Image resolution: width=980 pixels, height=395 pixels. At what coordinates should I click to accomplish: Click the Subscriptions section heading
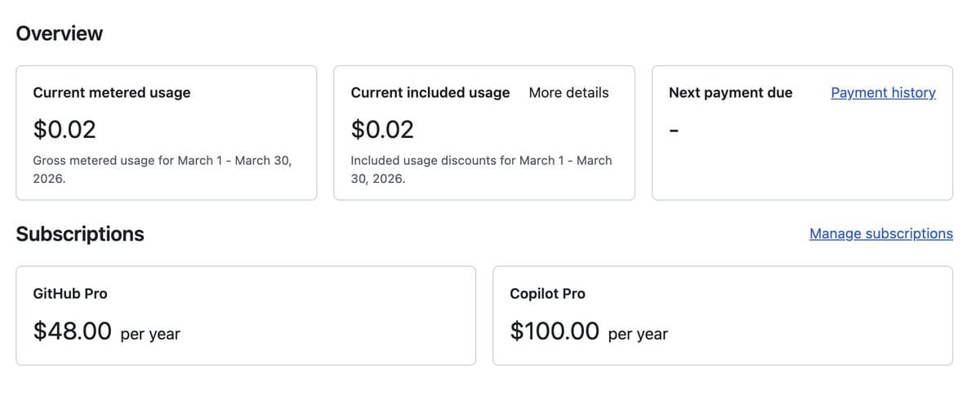(x=80, y=234)
